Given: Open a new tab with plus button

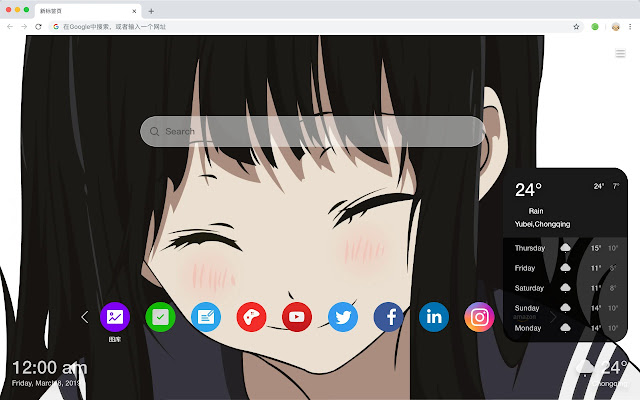Looking at the screenshot, I should tap(151, 11).
